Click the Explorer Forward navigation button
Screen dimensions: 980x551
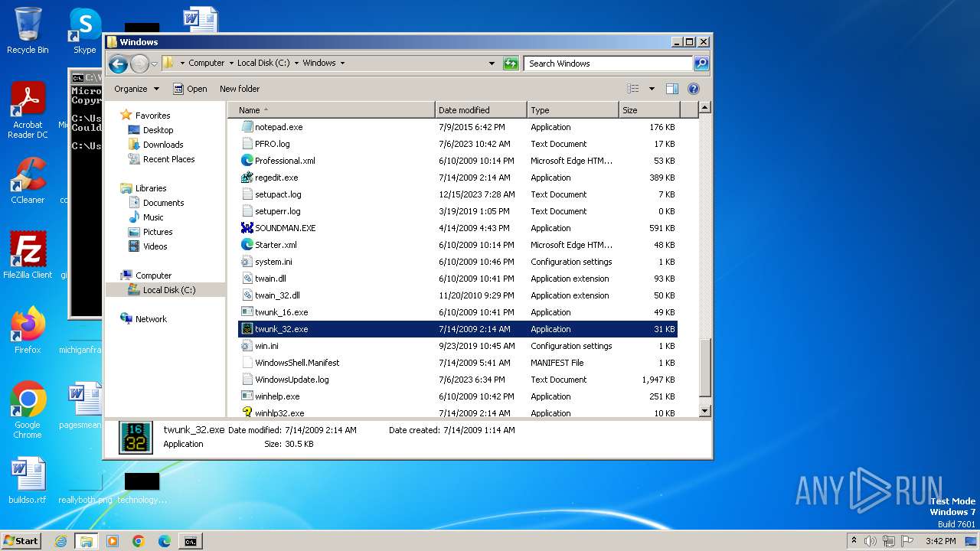click(139, 64)
